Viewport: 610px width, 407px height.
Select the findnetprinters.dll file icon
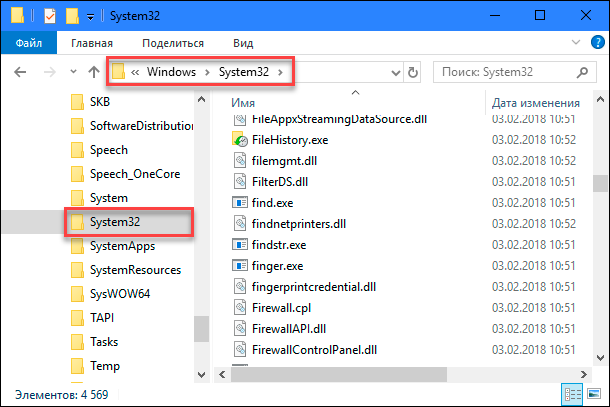(240, 224)
